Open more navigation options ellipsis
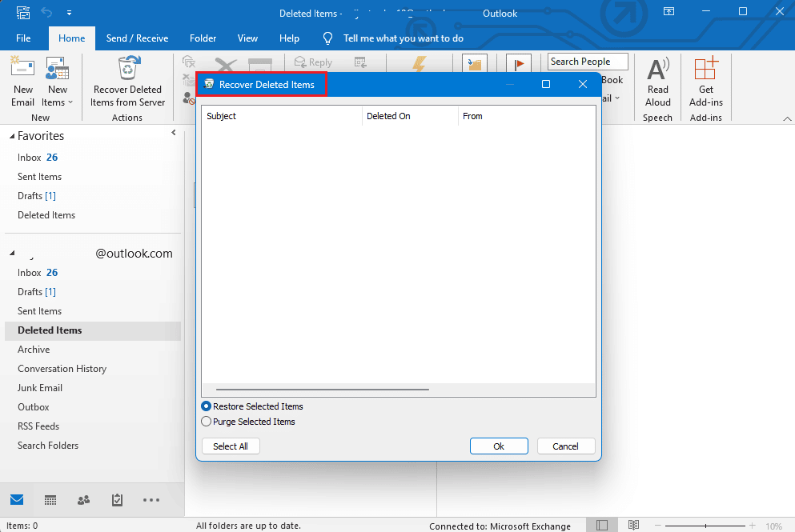The height and width of the screenshot is (532, 795). 151,500
